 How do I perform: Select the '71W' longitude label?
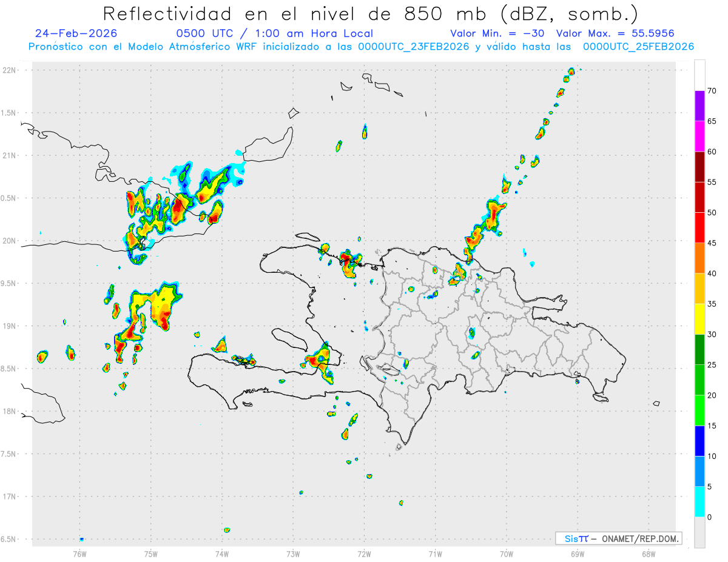pos(435,554)
